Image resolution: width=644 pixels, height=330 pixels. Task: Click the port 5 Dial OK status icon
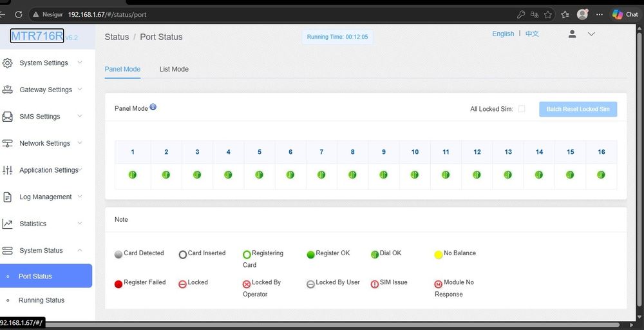pyautogui.click(x=259, y=175)
